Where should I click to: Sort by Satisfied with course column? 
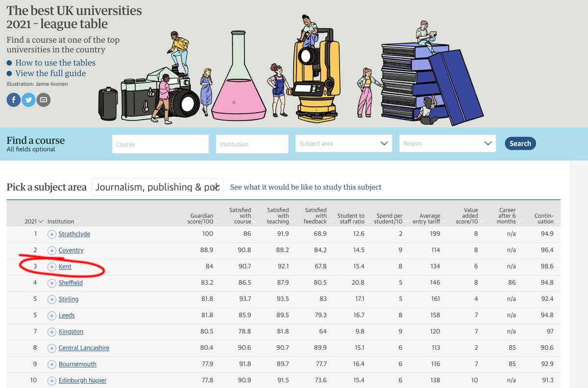click(x=242, y=216)
